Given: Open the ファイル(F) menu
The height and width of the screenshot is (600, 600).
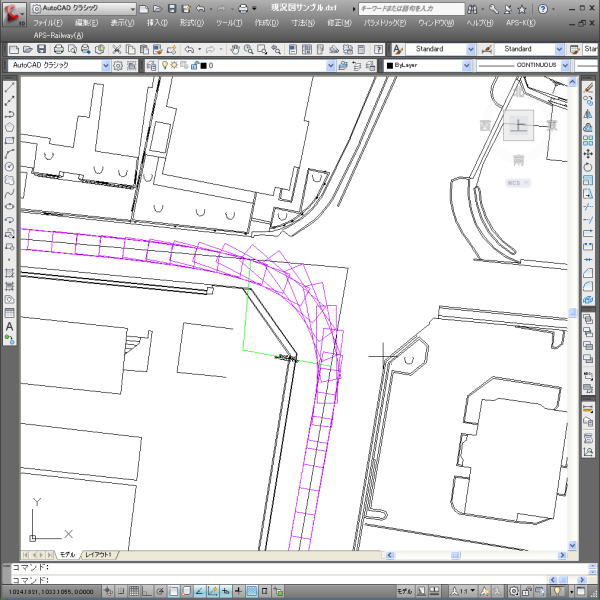Looking at the screenshot, I should click(x=47, y=23).
